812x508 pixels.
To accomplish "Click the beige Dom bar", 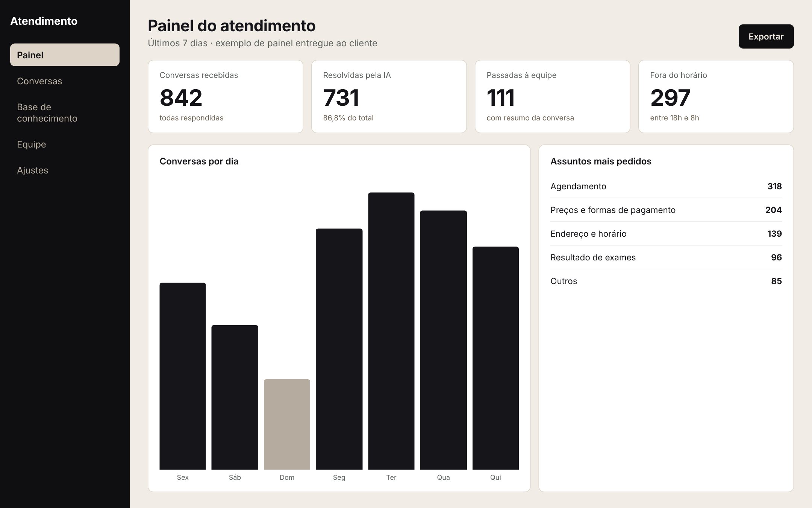I will tap(287, 424).
